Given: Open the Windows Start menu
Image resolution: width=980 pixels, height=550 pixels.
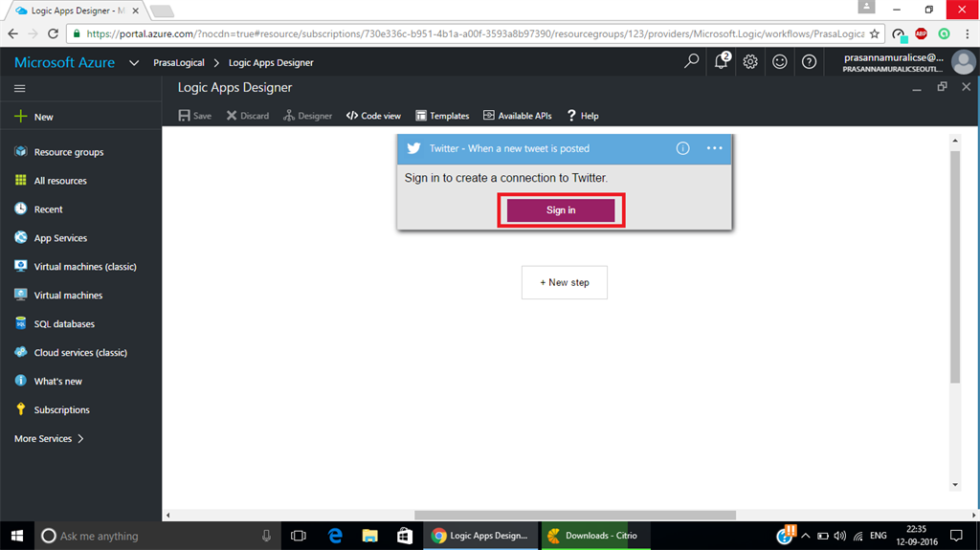Looking at the screenshot, I should coord(17,536).
